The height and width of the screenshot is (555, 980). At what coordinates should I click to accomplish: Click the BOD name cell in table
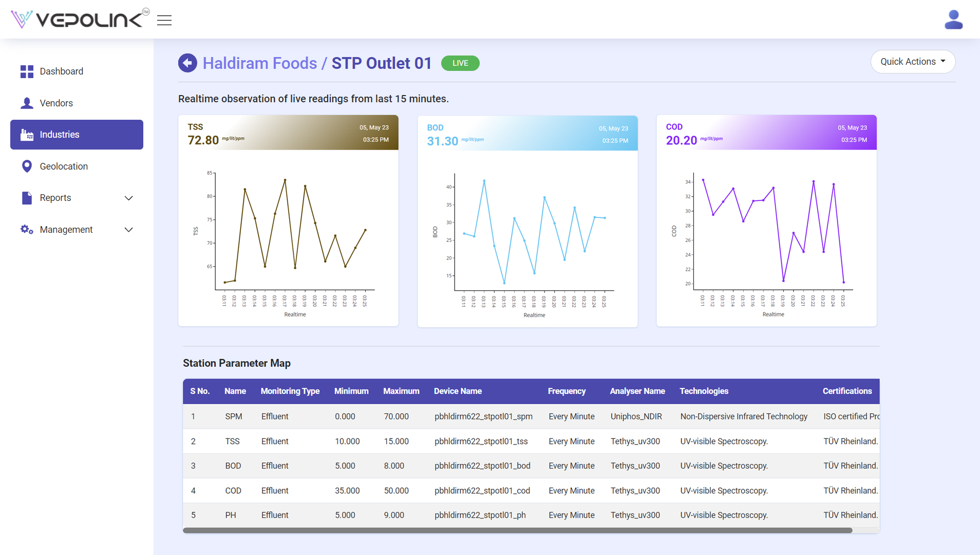(x=233, y=466)
